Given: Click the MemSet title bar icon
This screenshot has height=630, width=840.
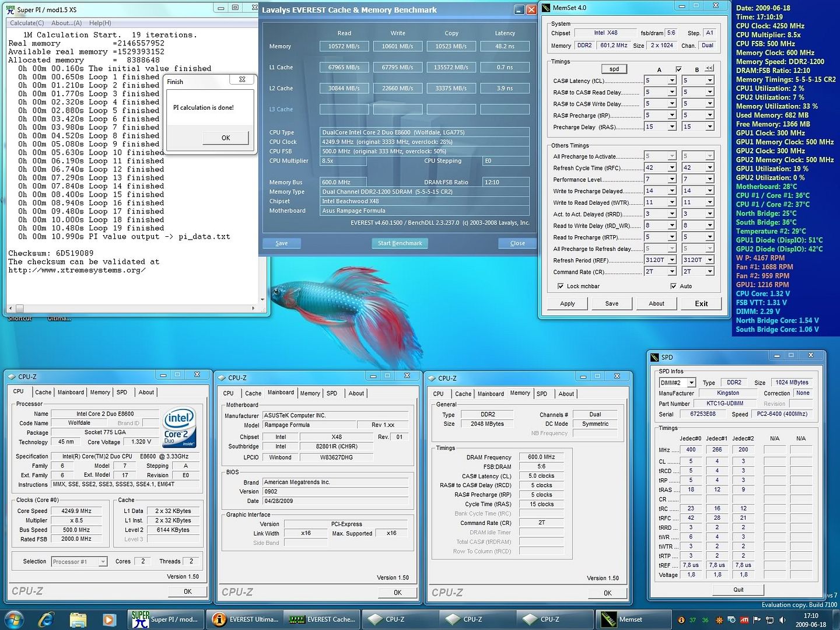Looking at the screenshot, I should [x=546, y=8].
